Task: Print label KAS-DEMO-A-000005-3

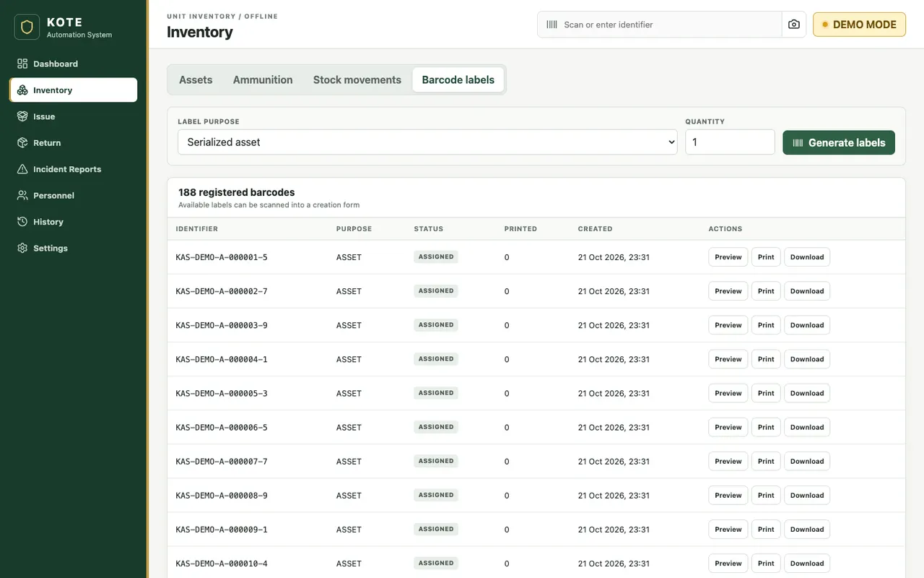Action: (766, 393)
